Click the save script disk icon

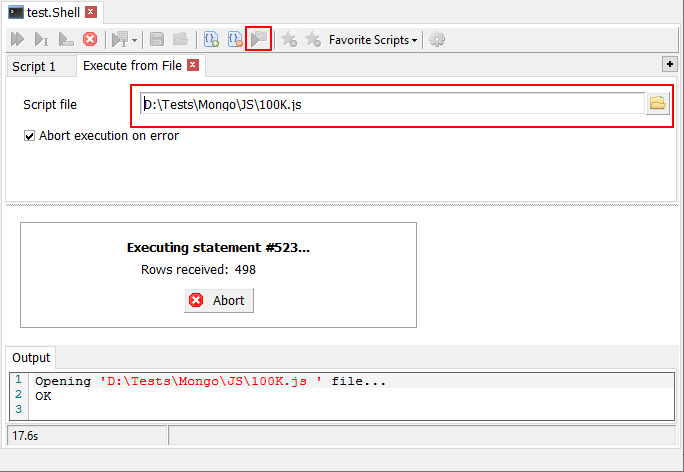pos(157,40)
